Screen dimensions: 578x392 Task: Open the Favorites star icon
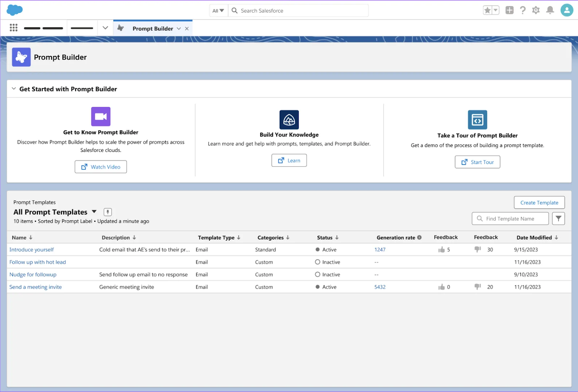487,10
